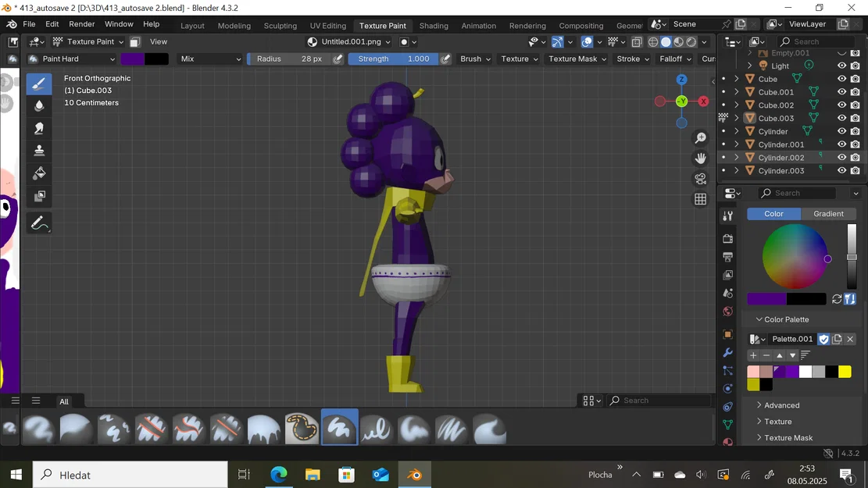Image resolution: width=868 pixels, height=488 pixels.
Task: Switch orthographic/perspective grid icon
Action: pos(700,199)
